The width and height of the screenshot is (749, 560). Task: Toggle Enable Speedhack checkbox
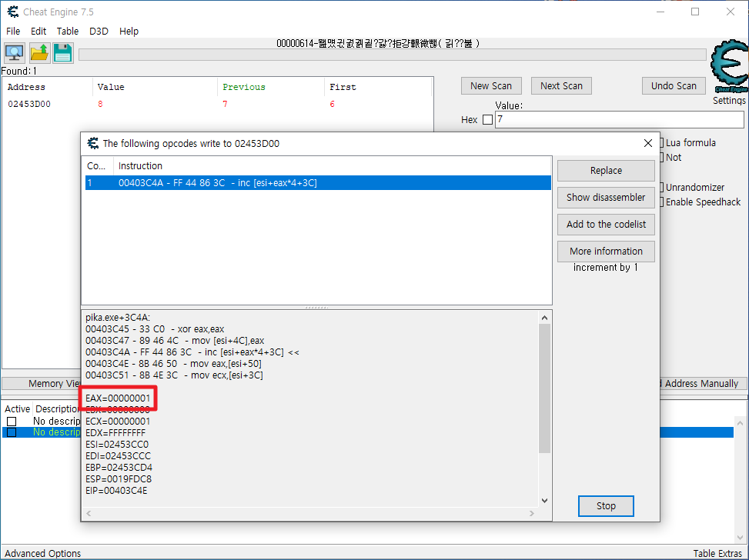click(x=661, y=202)
